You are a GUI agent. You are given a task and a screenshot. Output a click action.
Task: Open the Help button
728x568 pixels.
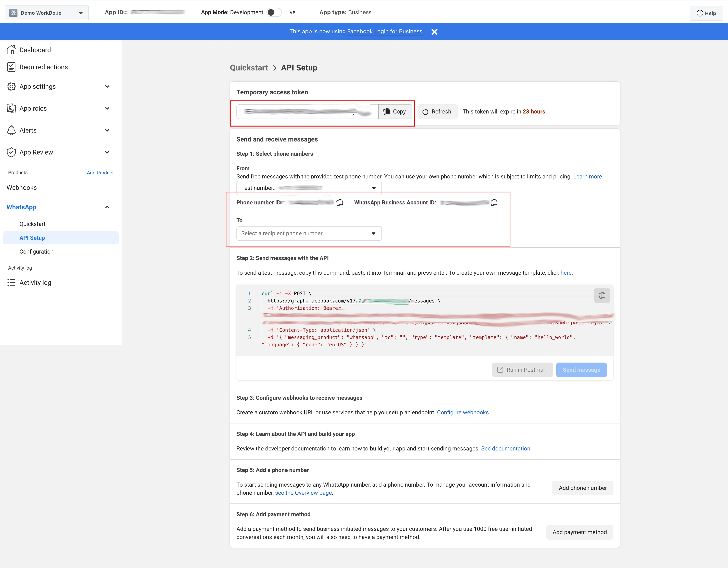pos(706,13)
